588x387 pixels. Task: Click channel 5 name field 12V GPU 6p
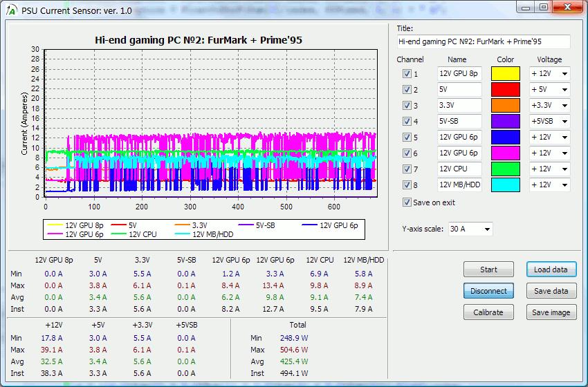pos(459,137)
